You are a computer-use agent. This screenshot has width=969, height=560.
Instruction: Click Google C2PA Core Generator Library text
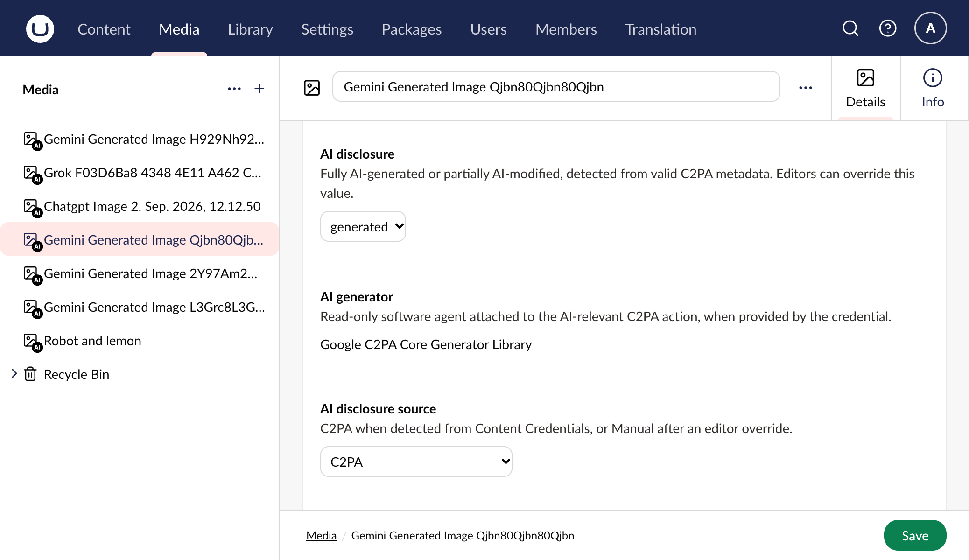[426, 344]
